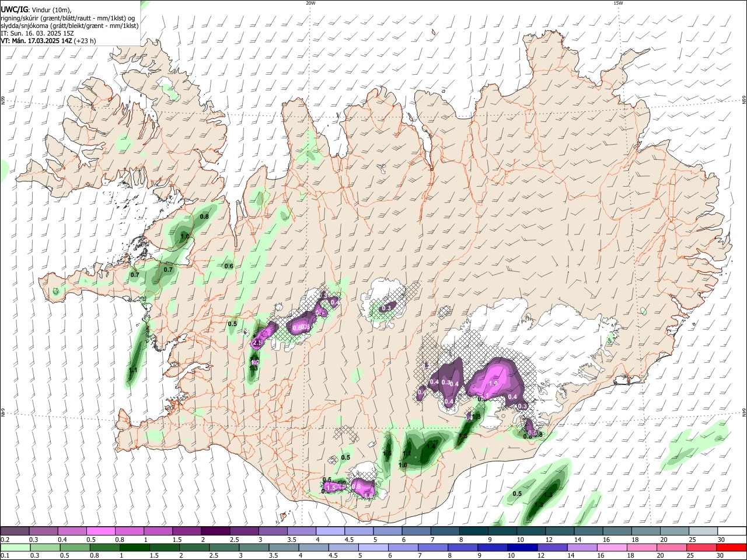Click the 'slydda/snjókoma' legend description line
Image resolution: width=747 pixels, height=560 pixels.
[x=69, y=25]
